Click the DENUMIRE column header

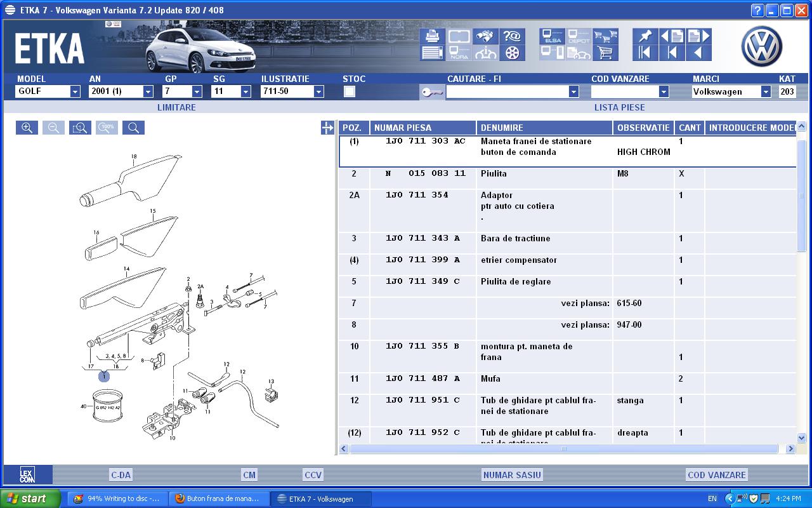point(544,128)
